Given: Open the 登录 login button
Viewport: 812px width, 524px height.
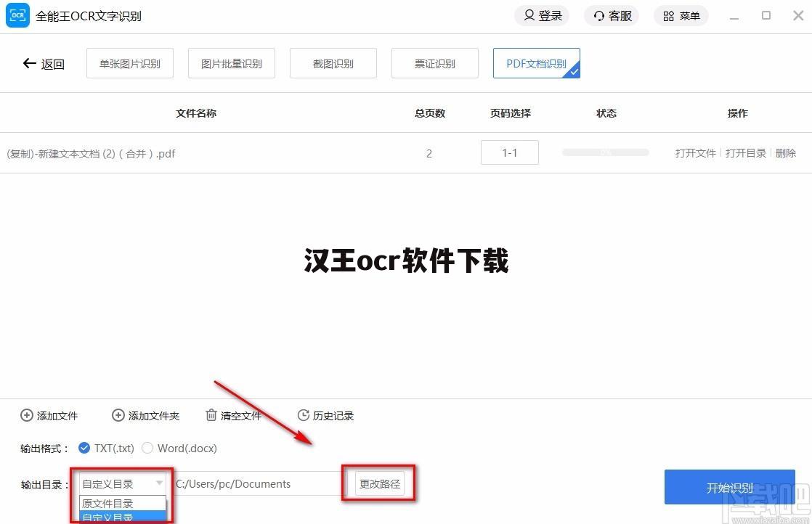Looking at the screenshot, I should (x=542, y=16).
